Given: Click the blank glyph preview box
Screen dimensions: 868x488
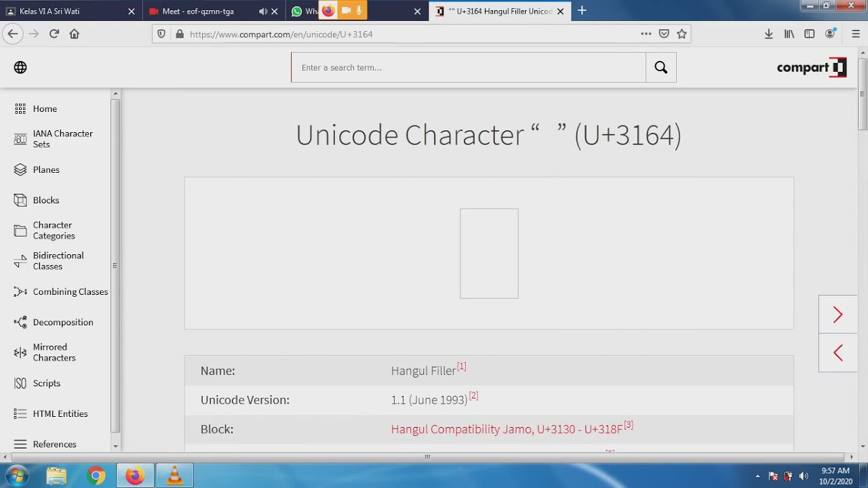Looking at the screenshot, I should [x=489, y=253].
